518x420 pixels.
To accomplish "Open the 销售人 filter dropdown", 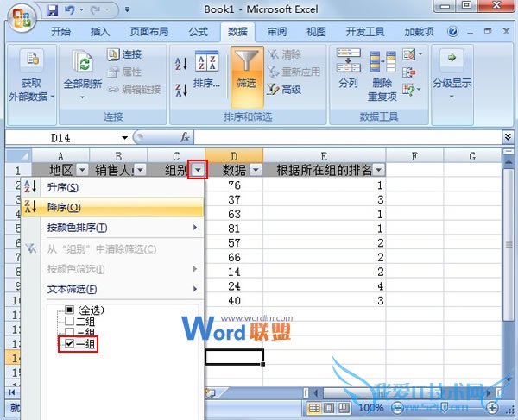I will click(x=140, y=170).
